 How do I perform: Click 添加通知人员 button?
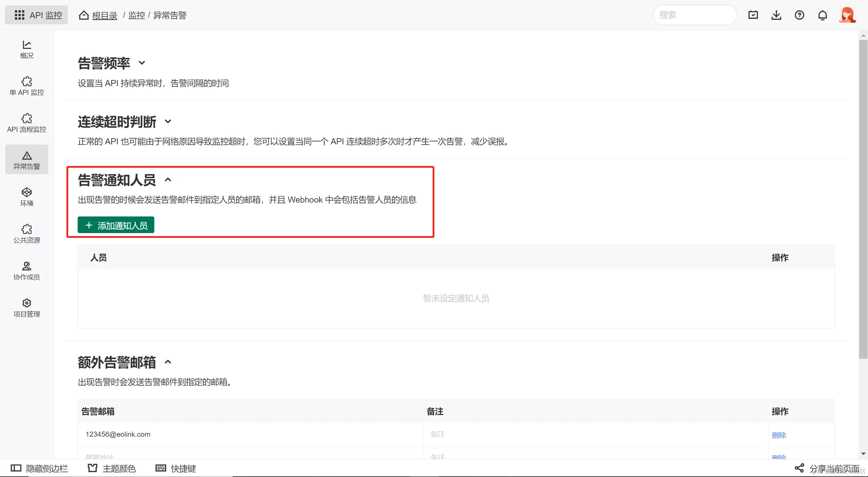point(116,225)
